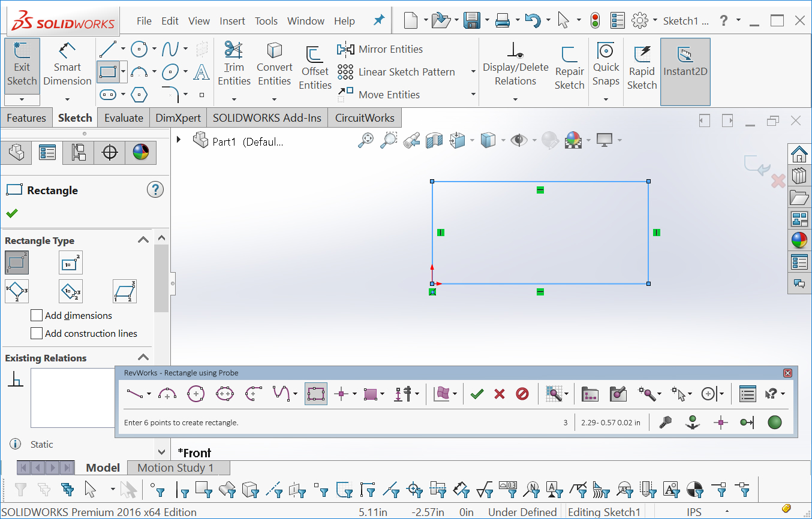Expand the Part1 feature tree node
812x519 pixels.
pos(179,140)
